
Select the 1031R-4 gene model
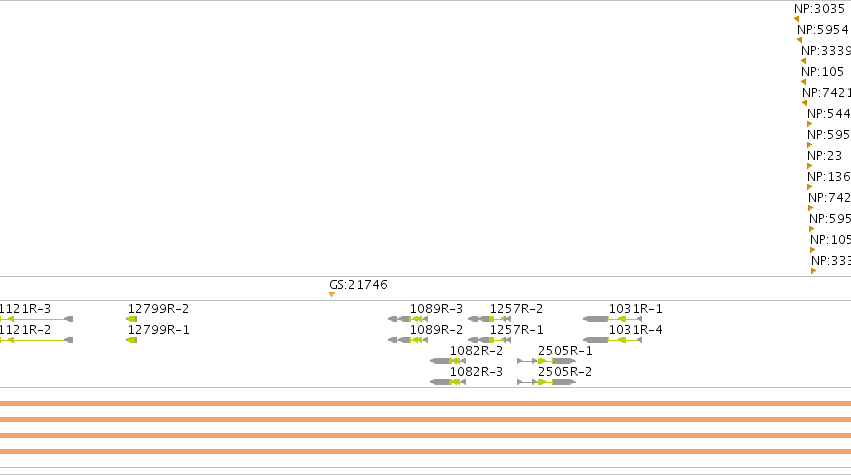pos(612,340)
